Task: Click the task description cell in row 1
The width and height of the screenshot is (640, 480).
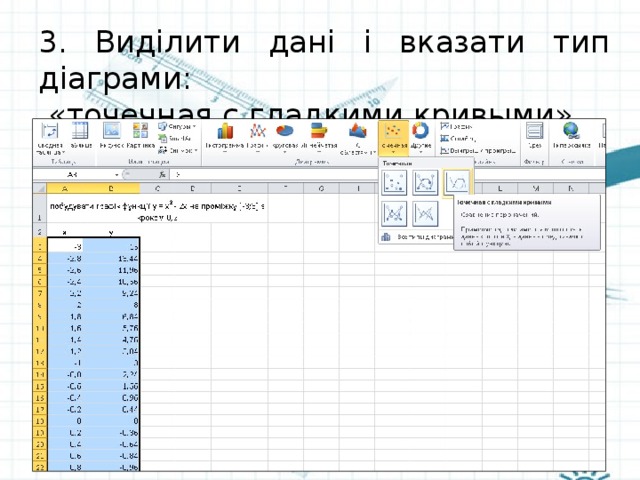Action: point(158,211)
